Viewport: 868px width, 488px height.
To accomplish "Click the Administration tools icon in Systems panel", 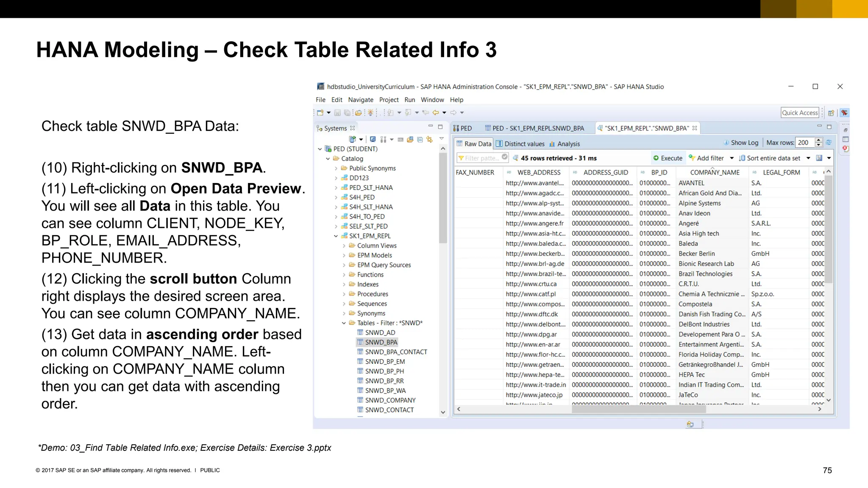I will click(x=383, y=139).
